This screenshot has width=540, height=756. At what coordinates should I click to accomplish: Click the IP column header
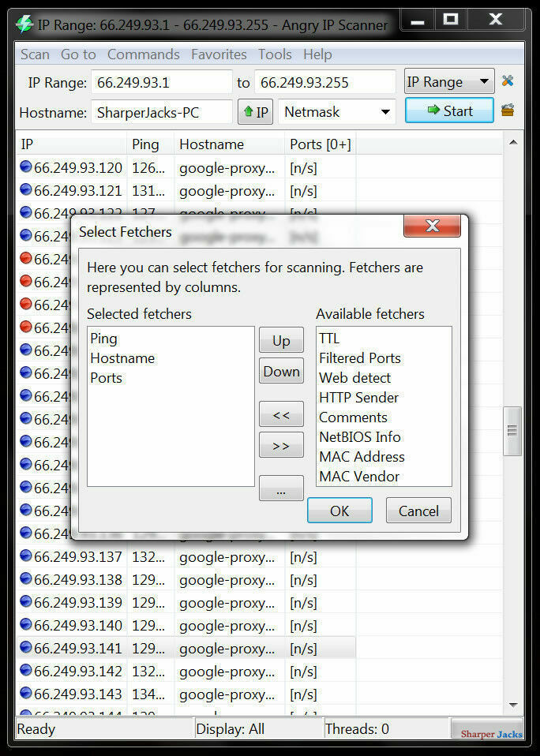pos(71,144)
